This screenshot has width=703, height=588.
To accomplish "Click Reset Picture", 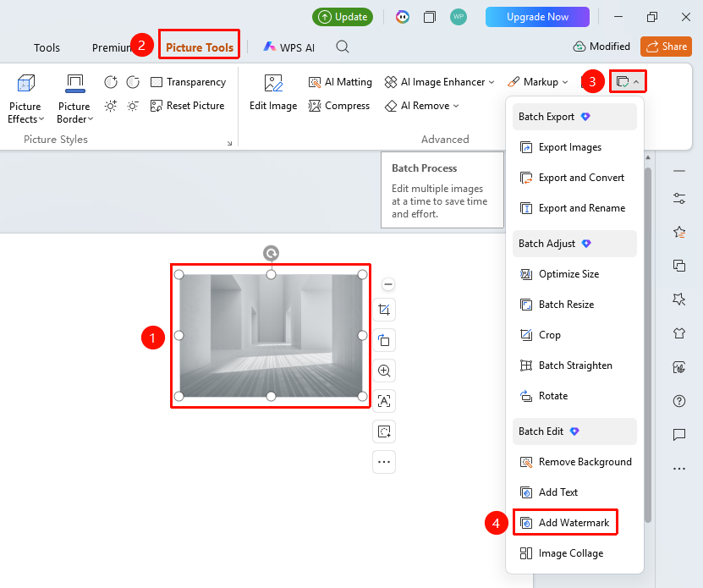I will tap(188, 106).
